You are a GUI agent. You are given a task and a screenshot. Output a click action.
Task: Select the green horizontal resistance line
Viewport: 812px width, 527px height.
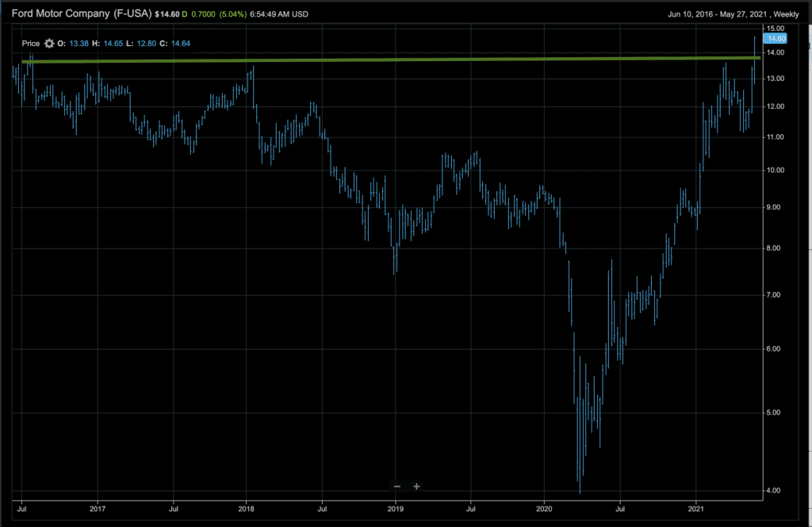click(396, 60)
